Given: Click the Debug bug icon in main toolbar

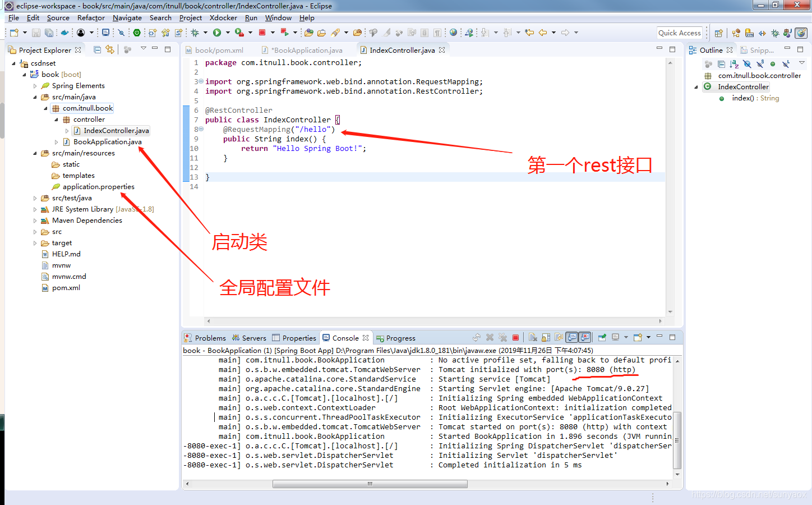Looking at the screenshot, I should 195,33.
